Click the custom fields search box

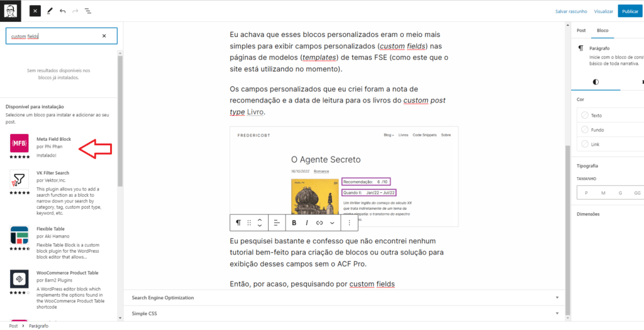pyautogui.click(x=62, y=36)
